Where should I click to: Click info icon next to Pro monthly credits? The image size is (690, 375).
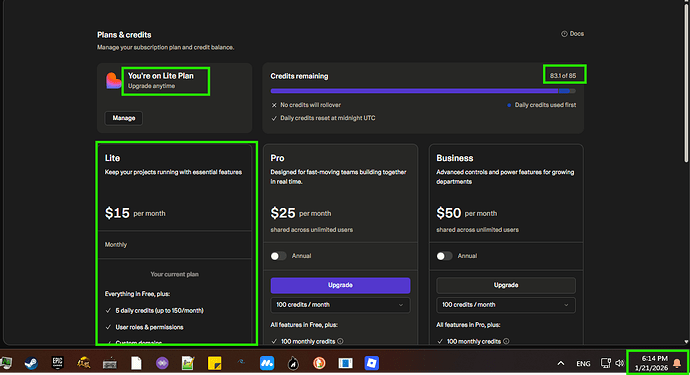pyautogui.click(x=340, y=341)
